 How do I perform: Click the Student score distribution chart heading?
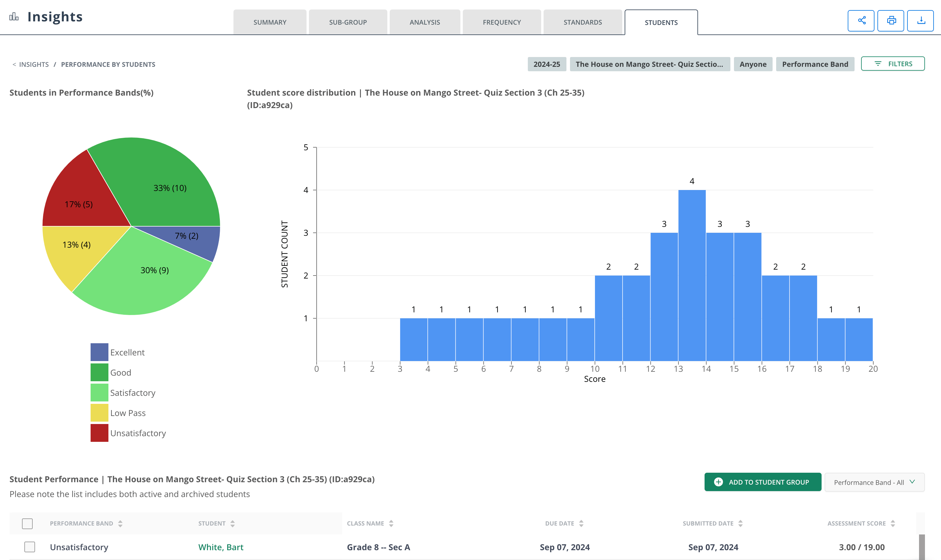416,99
